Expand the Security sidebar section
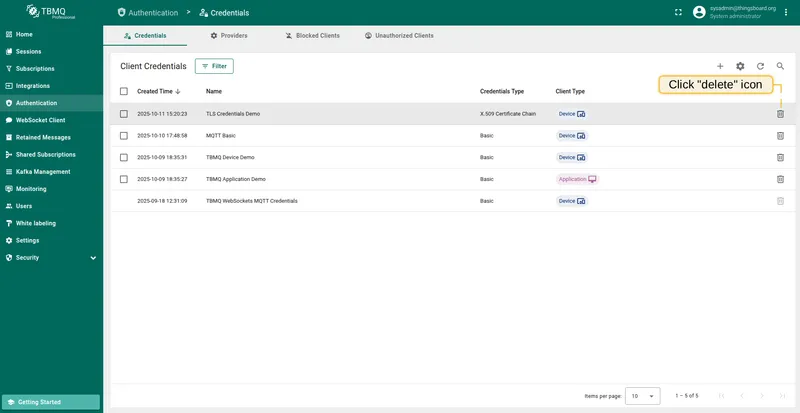The height and width of the screenshot is (413, 800). point(51,258)
